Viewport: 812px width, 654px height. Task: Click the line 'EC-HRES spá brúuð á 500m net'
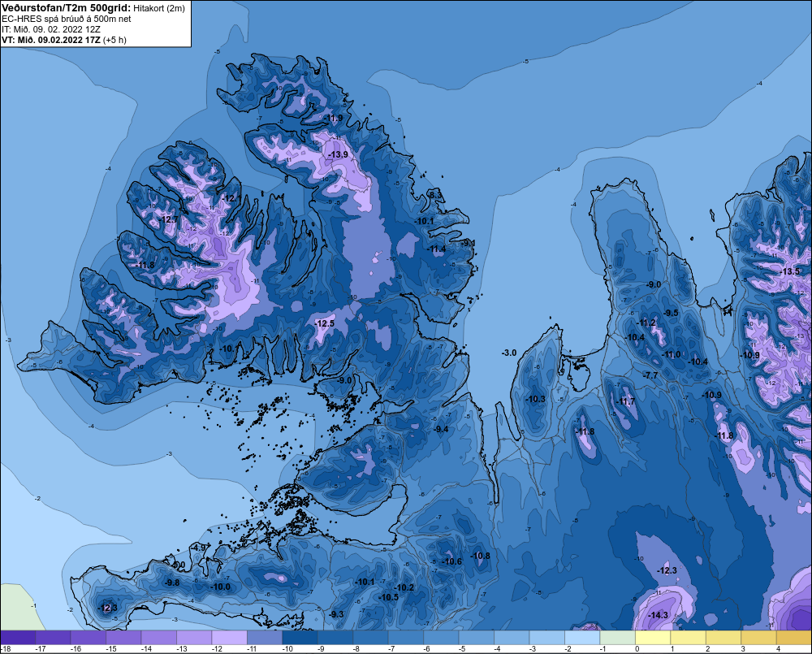67,19
